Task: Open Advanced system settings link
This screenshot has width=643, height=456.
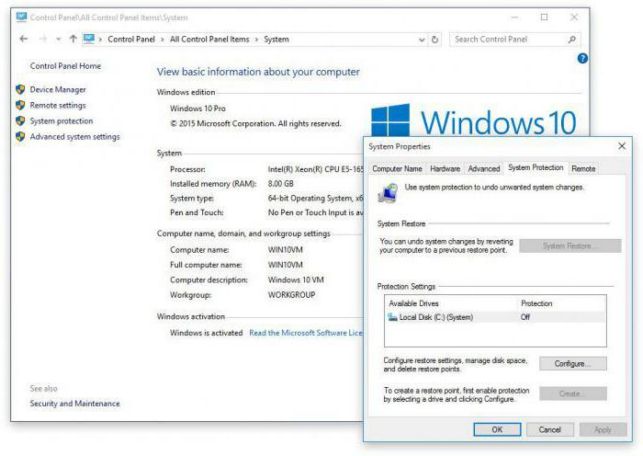Action: 75,137
